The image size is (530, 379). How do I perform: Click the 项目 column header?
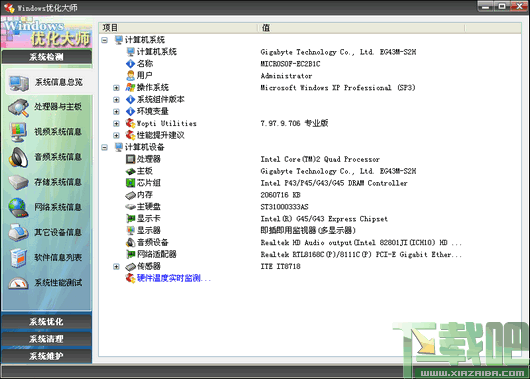[x=178, y=28]
